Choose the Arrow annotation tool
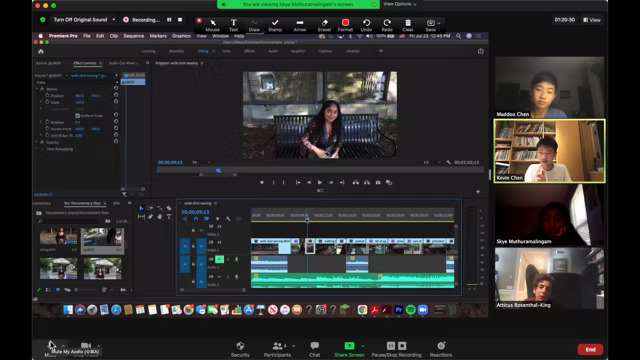Viewport: 640px width, 360px height. [x=300, y=25]
